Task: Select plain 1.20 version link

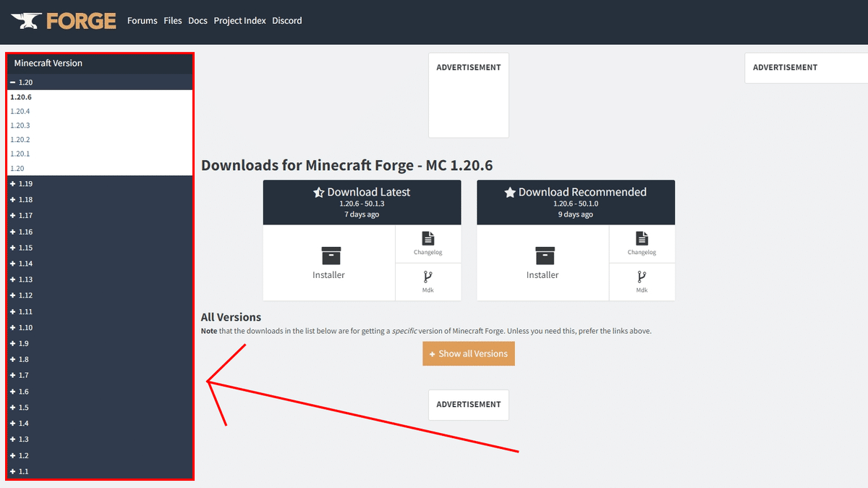Action: (17, 168)
